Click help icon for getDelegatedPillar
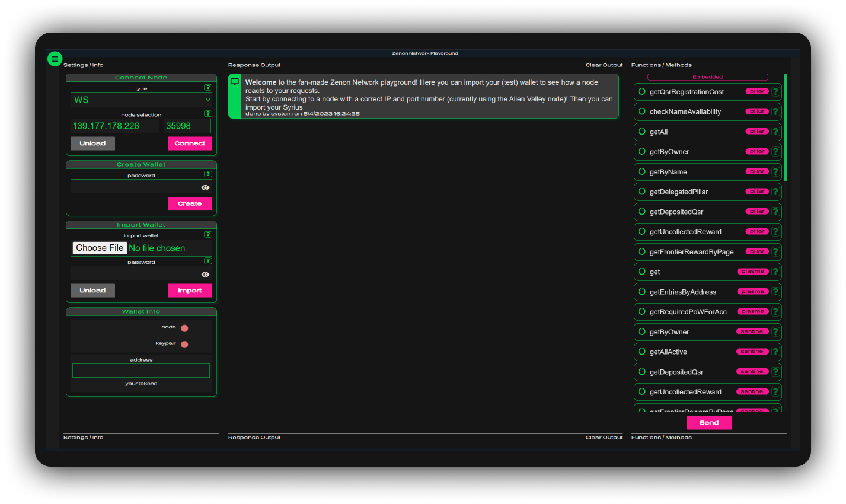The width and height of the screenshot is (846, 504). pyautogui.click(x=775, y=192)
